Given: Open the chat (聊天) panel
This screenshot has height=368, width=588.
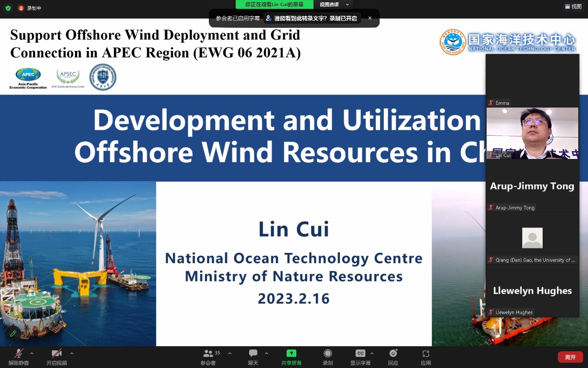Looking at the screenshot, I should (x=253, y=354).
